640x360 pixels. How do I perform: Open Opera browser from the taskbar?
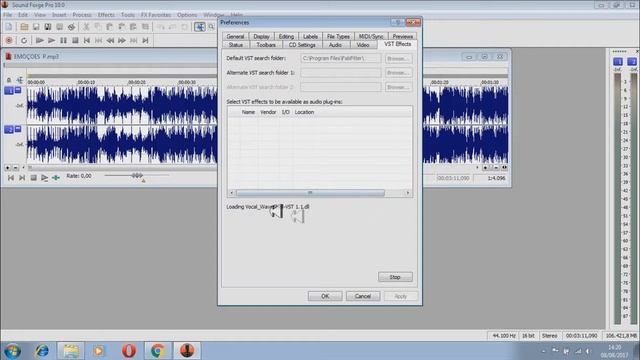129,351
